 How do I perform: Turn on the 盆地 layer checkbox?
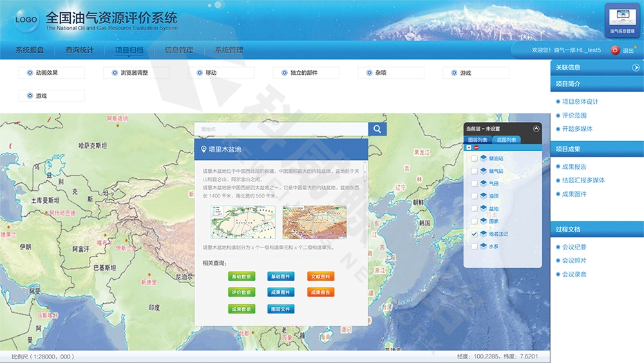pos(474,209)
